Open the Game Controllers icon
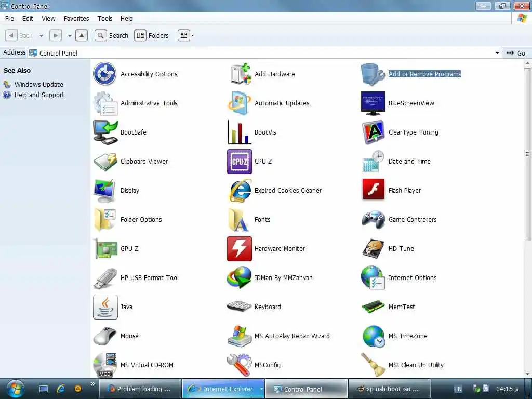Viewport: 532px width, 399px height. [373, 220]
